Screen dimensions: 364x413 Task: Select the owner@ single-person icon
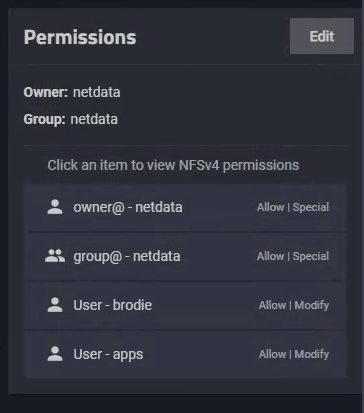point(55,207)
